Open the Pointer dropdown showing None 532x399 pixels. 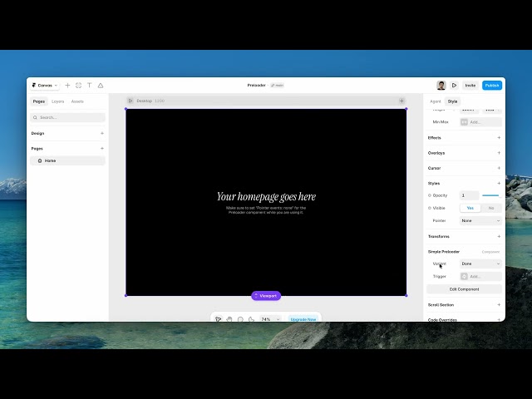(480, 221)
